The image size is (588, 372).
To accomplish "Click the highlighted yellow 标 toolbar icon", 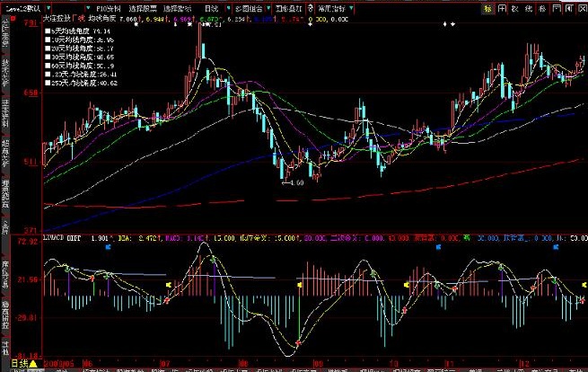I will pos(487,8).
